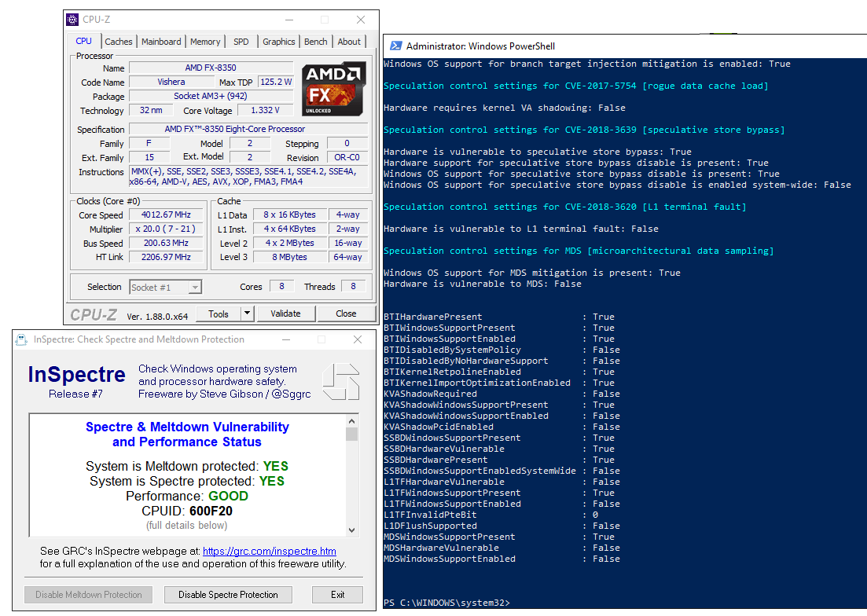Click the MDS microarchitectural data sampling heading
Viewport: 867px width, 616px height.
pyautogui.click(x=579, y=251)
